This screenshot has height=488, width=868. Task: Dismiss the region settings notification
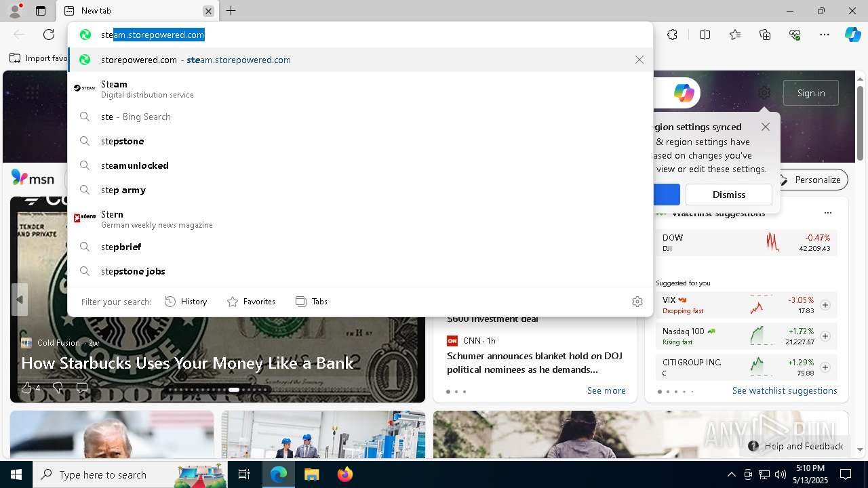729,195
